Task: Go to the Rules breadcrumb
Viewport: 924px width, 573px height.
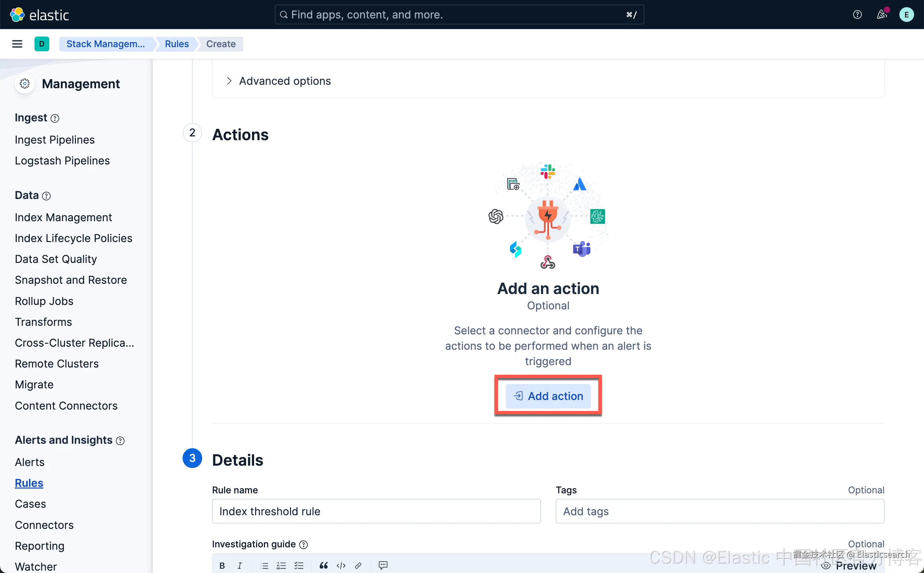Action: (176, 44)
